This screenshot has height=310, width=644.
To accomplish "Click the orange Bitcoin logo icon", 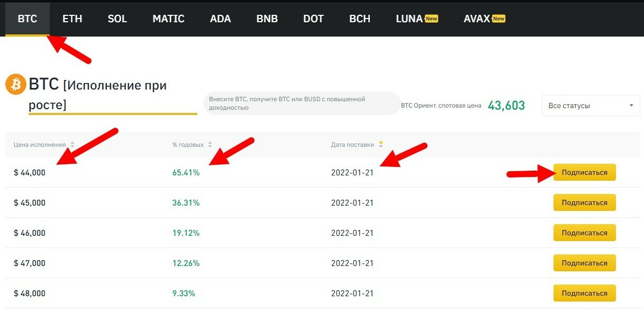I will (x=16, y=84).
